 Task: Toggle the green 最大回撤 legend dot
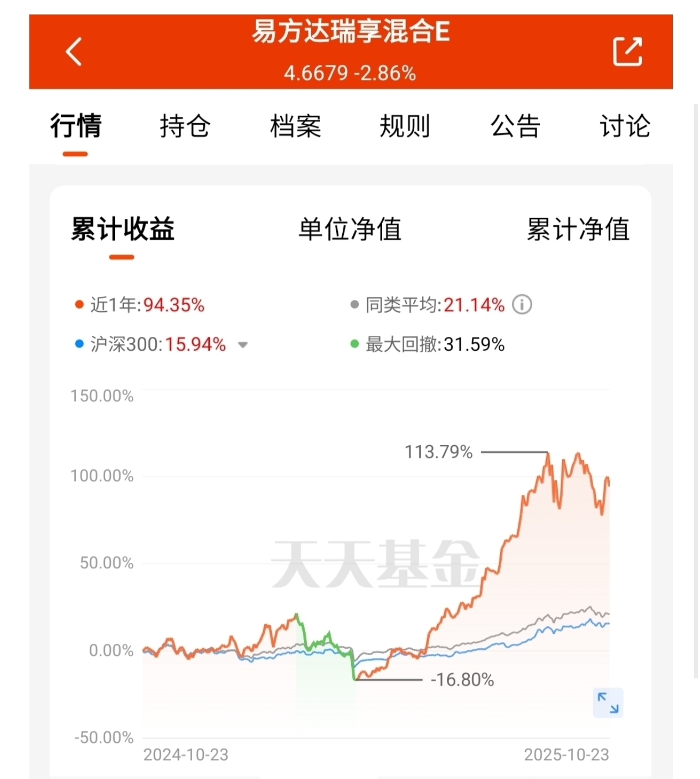(x=354, y=344)
